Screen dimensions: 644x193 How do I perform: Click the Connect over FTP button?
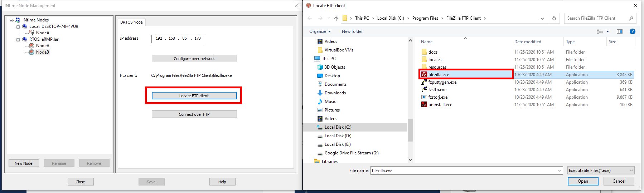click(194, 114)
